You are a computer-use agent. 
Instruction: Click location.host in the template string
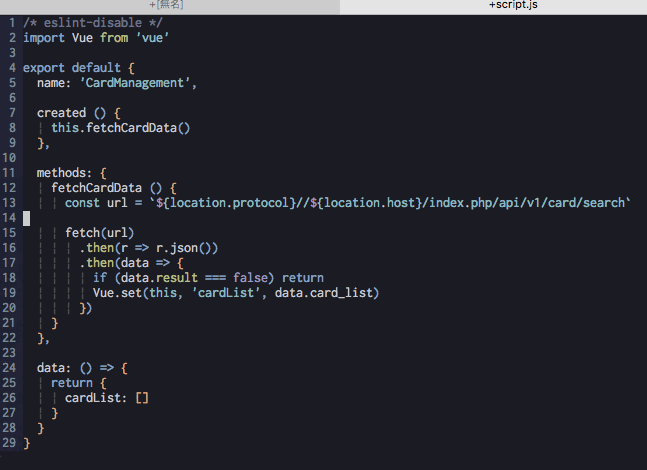[369, 203]
